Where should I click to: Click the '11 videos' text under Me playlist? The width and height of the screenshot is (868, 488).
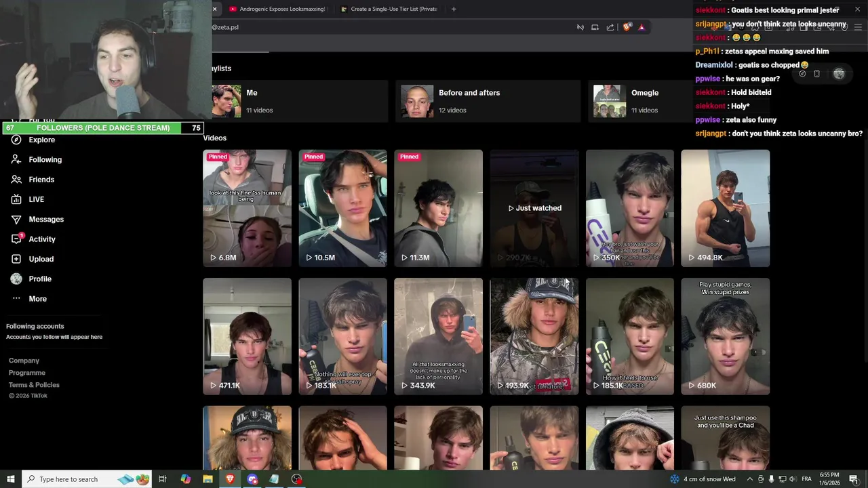coord(259,110)
